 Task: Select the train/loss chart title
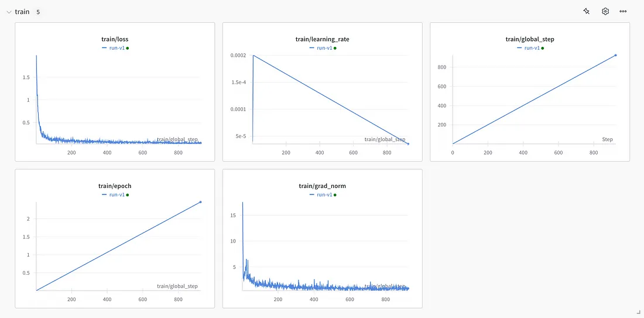[x=115, y=39]
